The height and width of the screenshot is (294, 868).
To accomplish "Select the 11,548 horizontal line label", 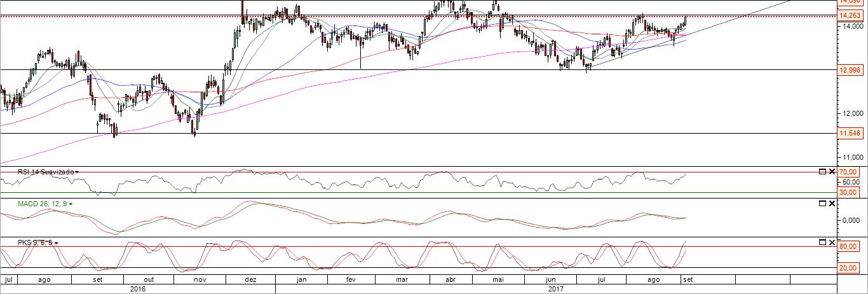I will pos(850,134).
